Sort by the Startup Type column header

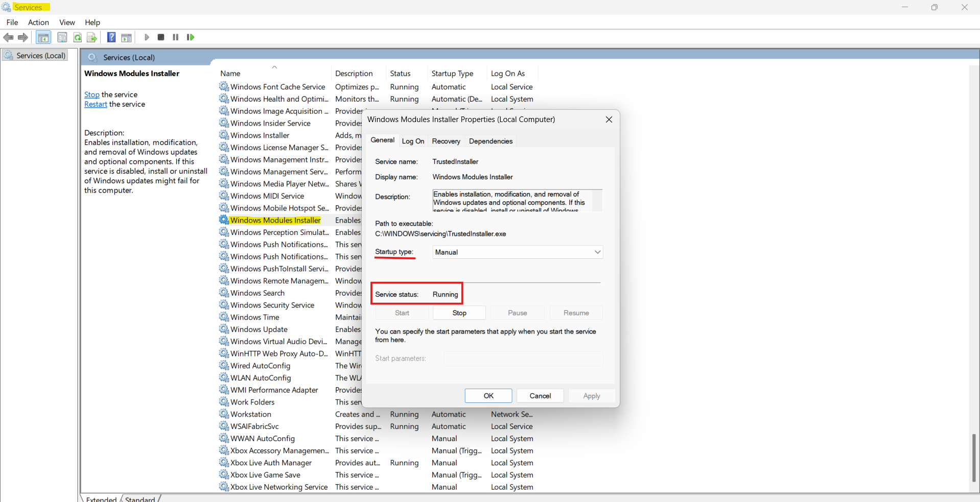click(452, 74)
